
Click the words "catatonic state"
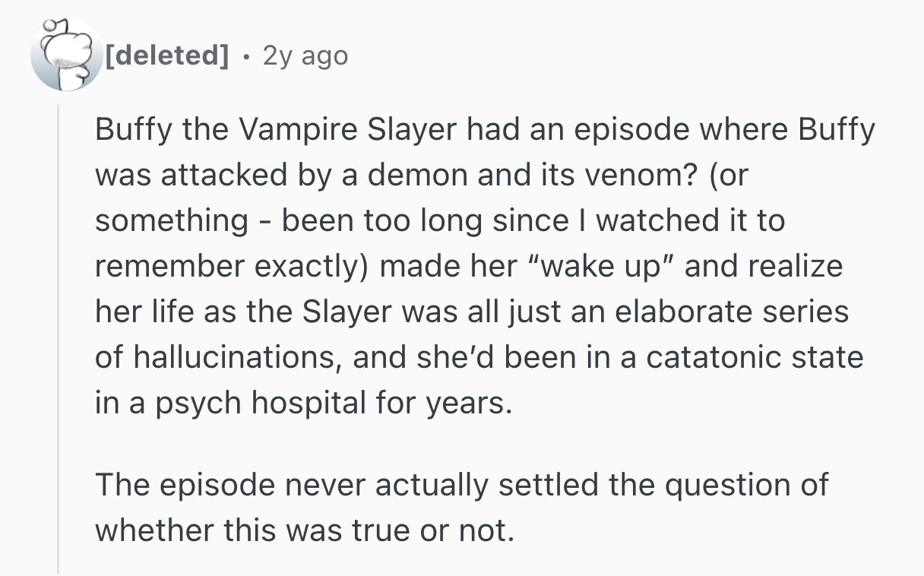(756, 358)
